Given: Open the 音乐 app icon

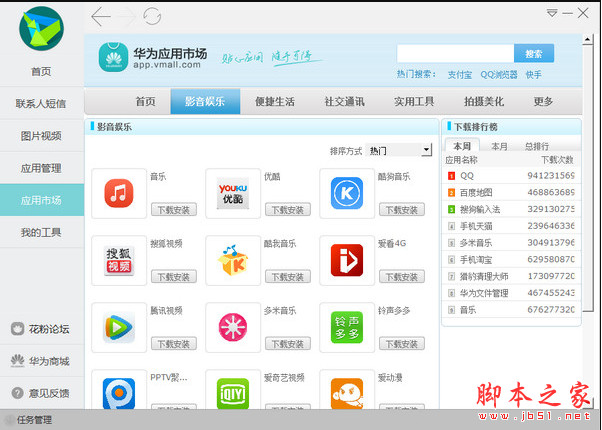Looking at the screenshot, I should [119, 193].
